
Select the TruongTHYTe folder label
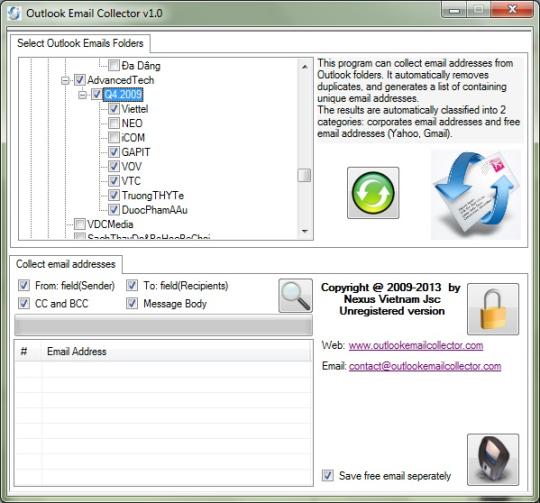(x=153, y=196)
